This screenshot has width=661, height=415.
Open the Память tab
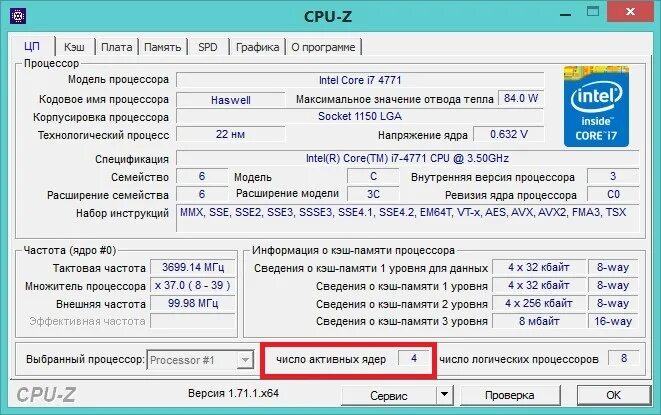click(x=162, y=47)
